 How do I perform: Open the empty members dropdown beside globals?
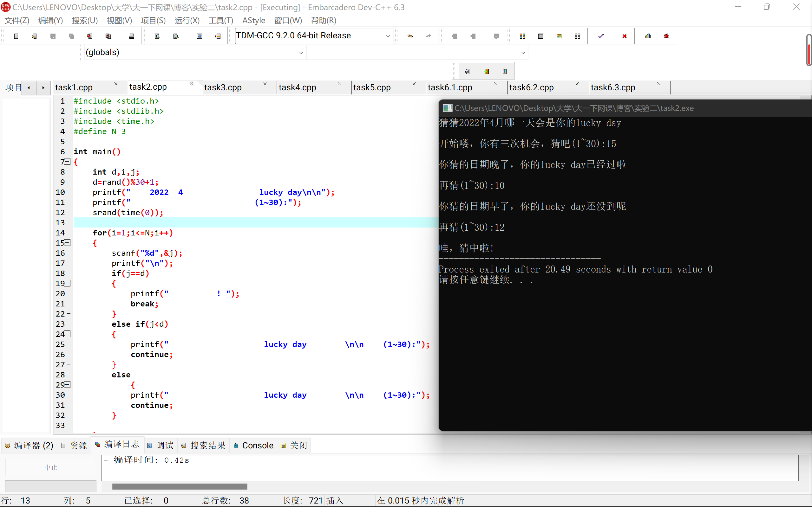pos(523,53)
